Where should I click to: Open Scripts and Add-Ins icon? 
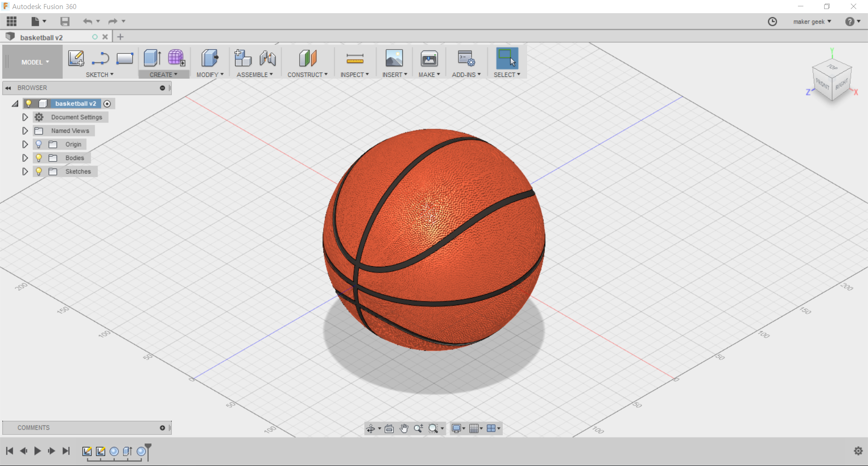tap(466, 58)
